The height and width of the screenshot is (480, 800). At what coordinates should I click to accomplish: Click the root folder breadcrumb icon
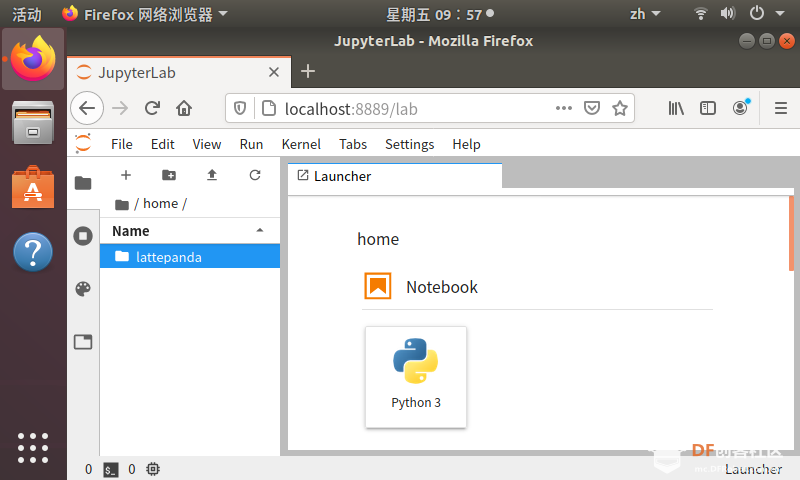tap(122, 205)
